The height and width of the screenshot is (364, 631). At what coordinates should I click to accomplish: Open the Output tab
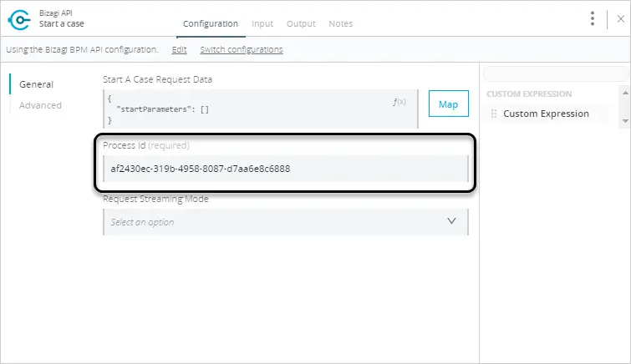coord(301,23)
